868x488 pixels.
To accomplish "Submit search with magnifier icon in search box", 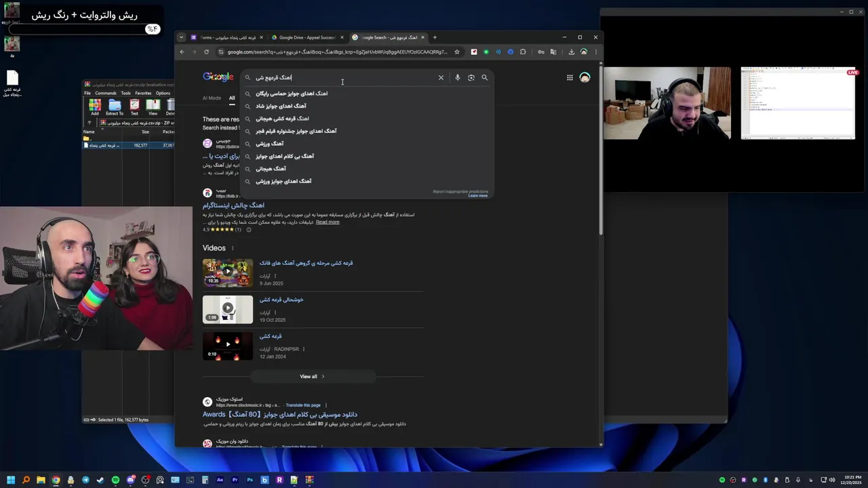I will point(484,77).
